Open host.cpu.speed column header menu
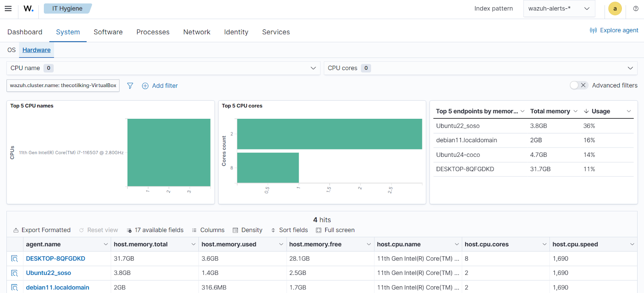Screen dimensions: 644x293 coord(632,244)
